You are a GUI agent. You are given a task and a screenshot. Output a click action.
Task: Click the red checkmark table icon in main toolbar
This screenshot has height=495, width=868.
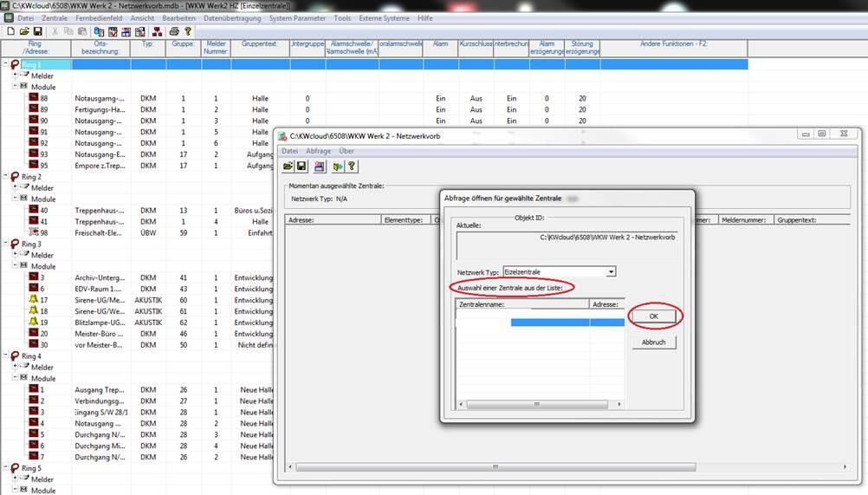113,31
